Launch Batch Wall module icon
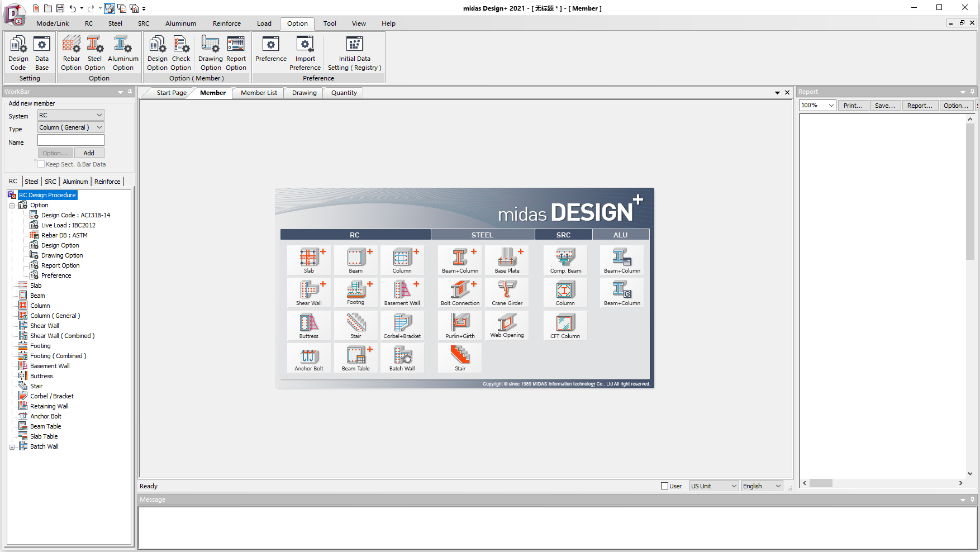 click(402, 358)
